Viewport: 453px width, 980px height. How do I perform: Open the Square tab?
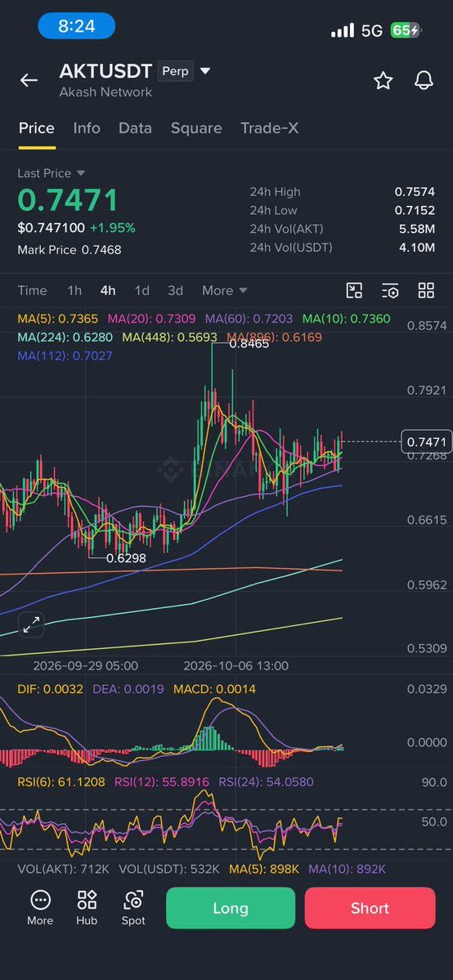coord(196,128)
